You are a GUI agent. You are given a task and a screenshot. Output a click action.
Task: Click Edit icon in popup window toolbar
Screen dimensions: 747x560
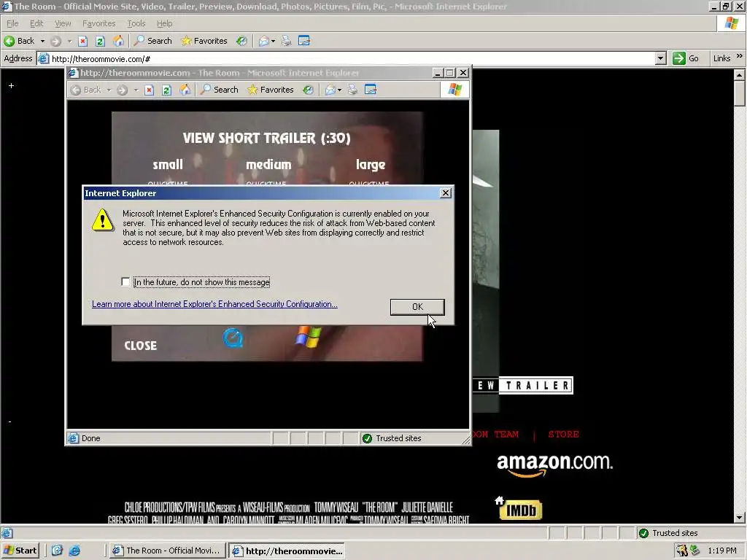click(370, 90)
